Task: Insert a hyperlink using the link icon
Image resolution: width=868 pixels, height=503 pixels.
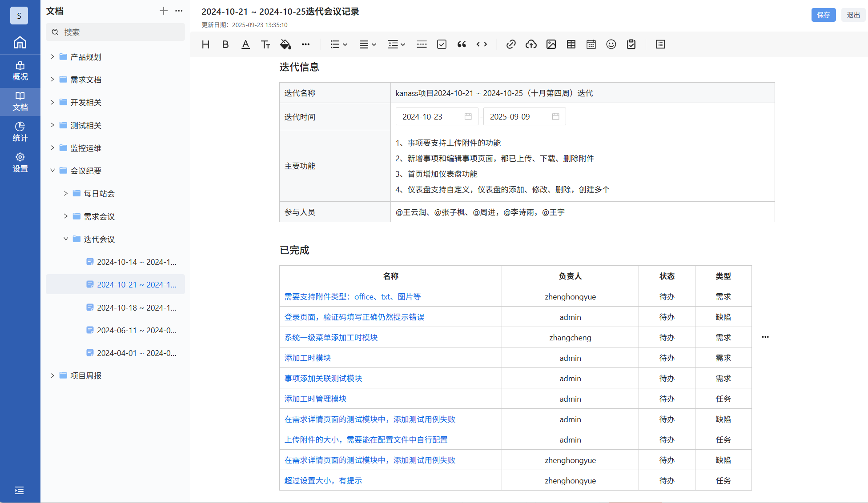Action: coord(511,44)
